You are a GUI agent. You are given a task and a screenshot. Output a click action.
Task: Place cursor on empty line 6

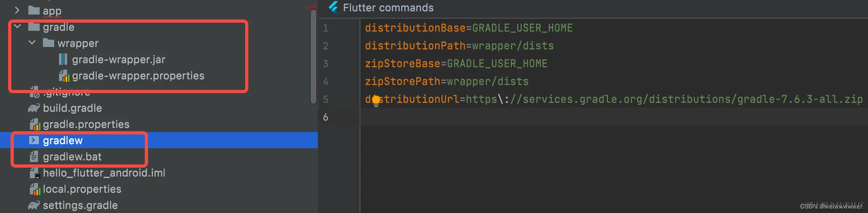point(614,117)
